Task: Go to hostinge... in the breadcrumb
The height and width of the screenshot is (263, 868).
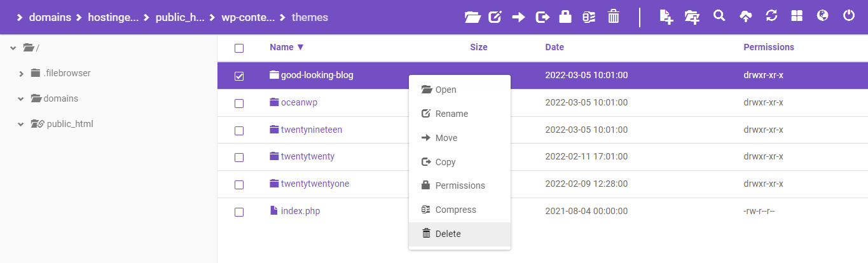Action: 113,17
